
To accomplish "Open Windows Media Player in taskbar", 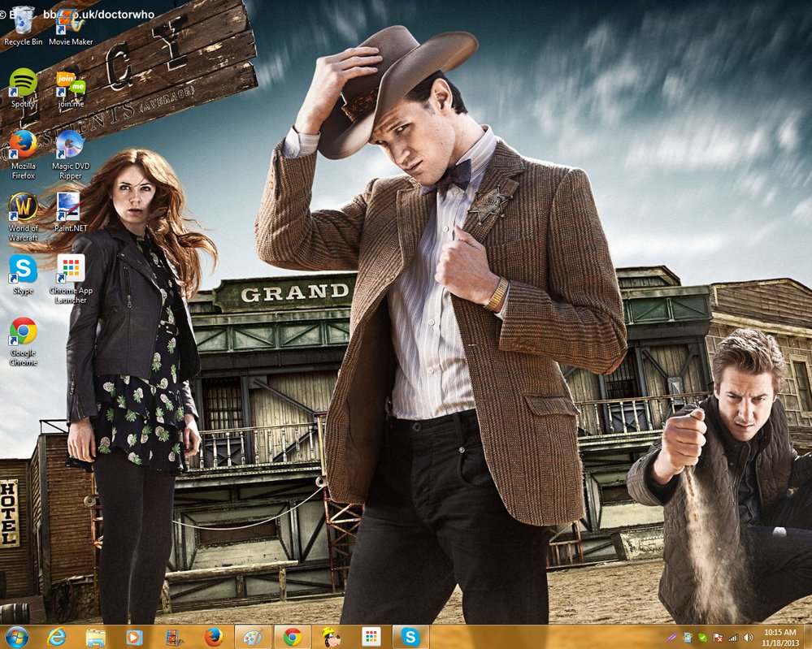I will 134,637.
